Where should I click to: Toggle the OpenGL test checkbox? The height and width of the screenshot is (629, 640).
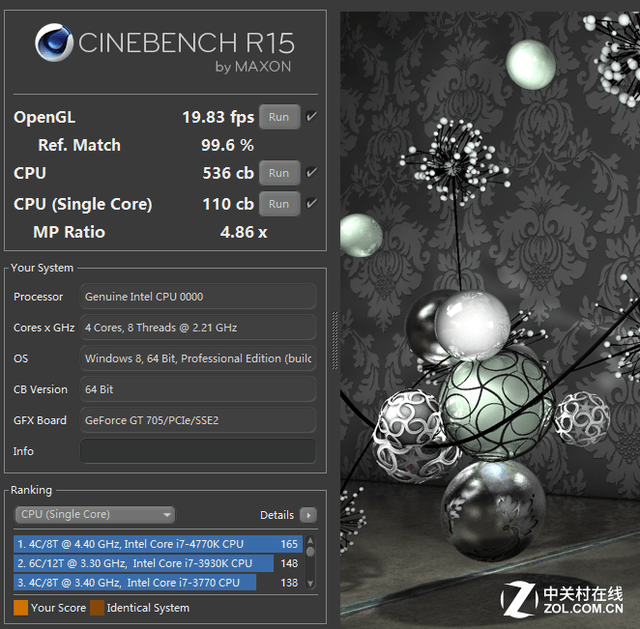311,117
